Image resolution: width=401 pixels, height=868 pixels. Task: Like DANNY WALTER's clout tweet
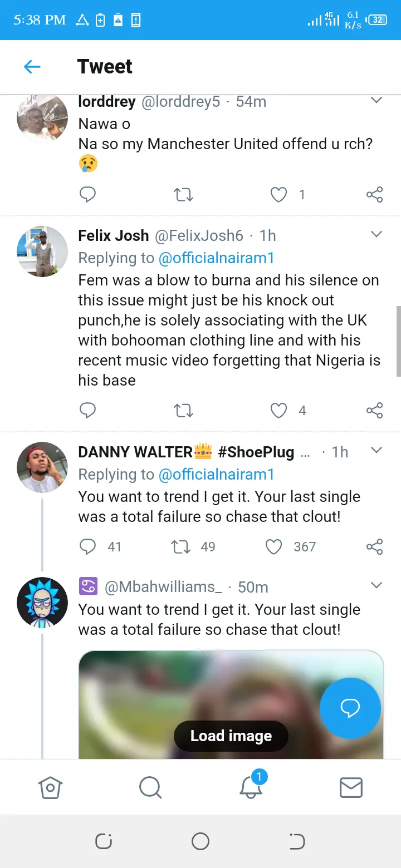pos(273,547)
